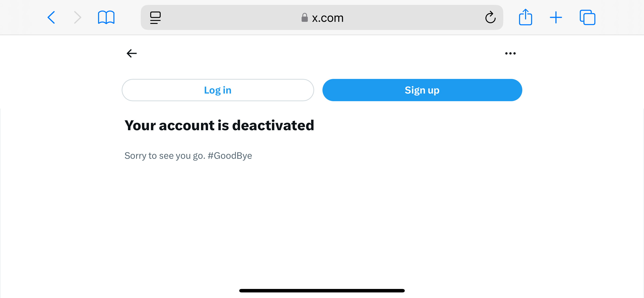Click the 'Sorry to see you go' message
Image resolution: width=644 pixels, height=298 pixels.
188,156
